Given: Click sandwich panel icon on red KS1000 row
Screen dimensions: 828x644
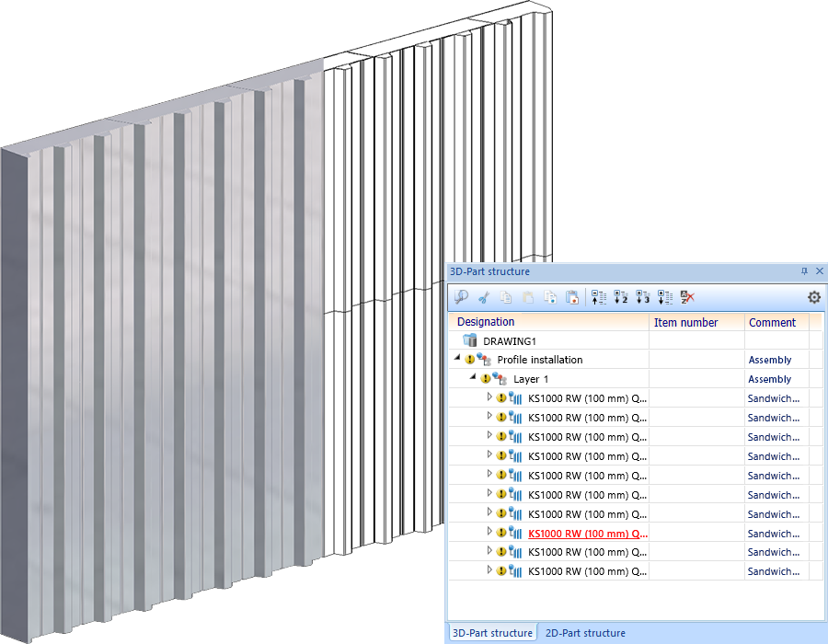Looking at the screenshot, I should (x=515, y=534).
